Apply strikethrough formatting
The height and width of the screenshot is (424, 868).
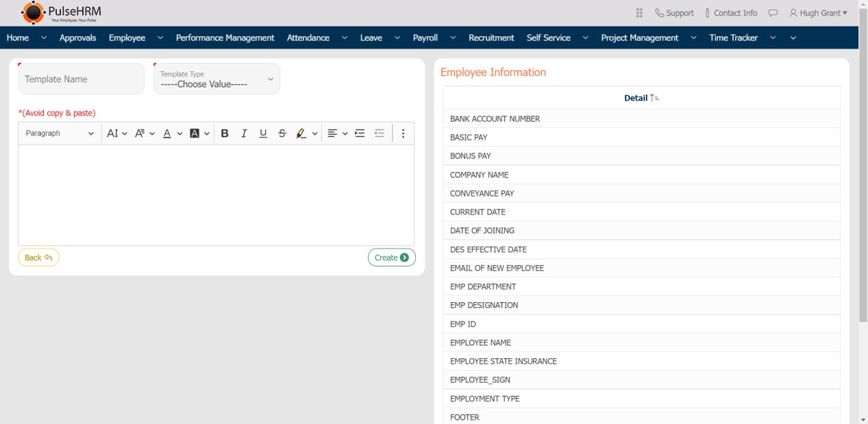click(282, 133)
